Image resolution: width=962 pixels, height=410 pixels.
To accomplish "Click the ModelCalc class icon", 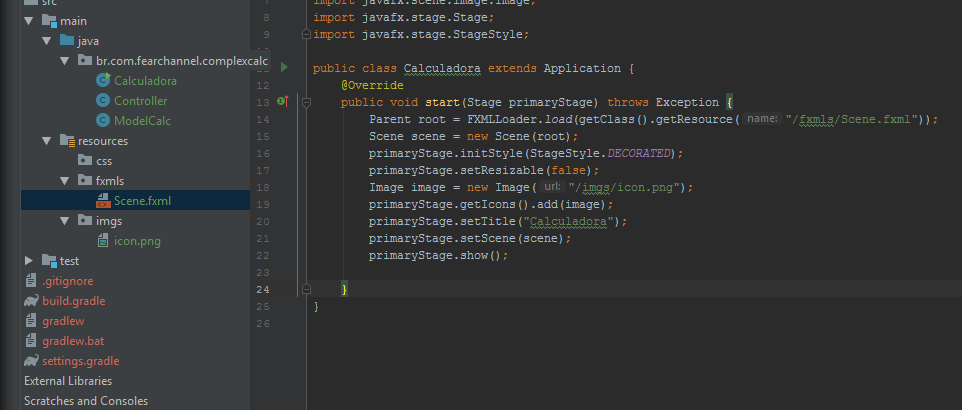I will click(103, 121).
